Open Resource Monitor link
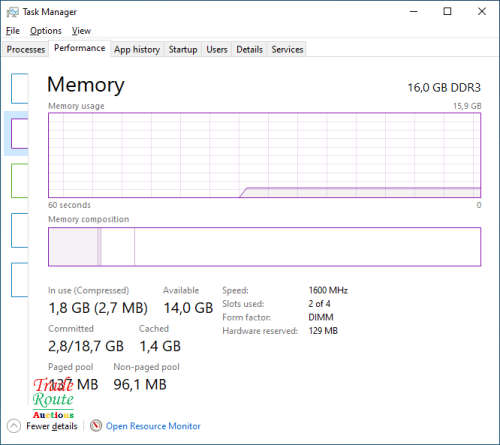The width and height of the screenshot is (500, 445). [153, 426]
